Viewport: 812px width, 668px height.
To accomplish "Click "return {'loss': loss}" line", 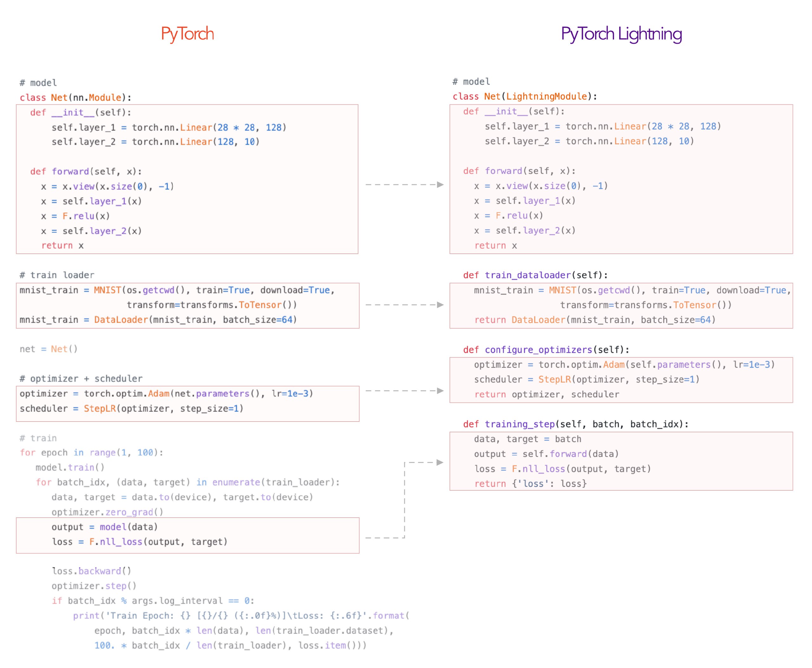I will coord(530,484).
